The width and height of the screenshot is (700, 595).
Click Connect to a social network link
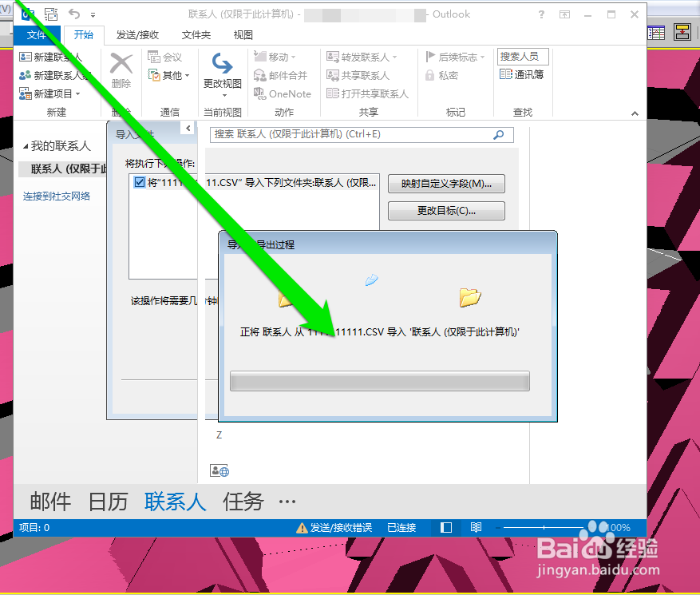point(57,196)
